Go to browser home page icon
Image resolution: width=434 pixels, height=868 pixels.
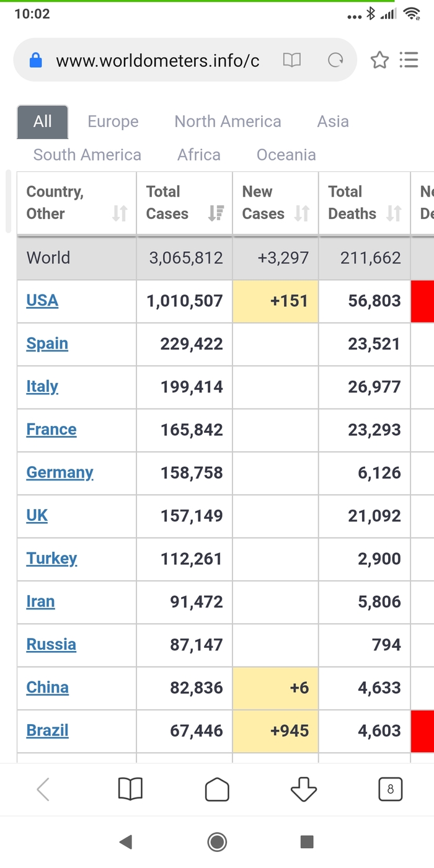pos(217,789)
